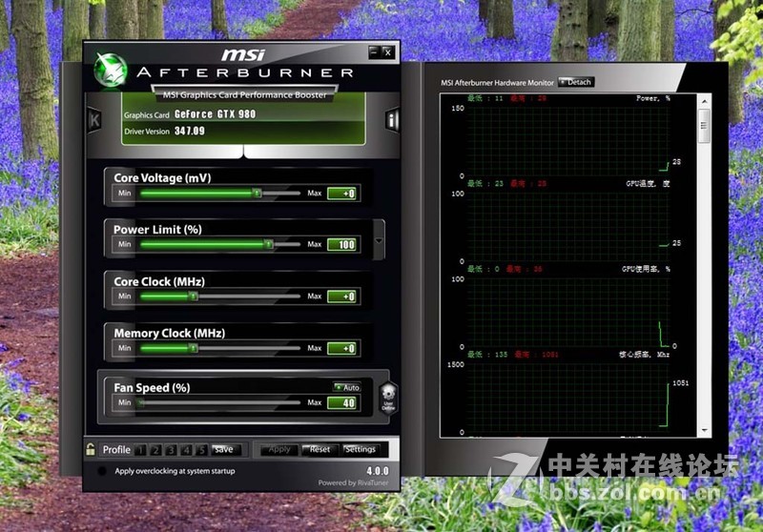Click the Reset button
763x532 pixels.
319,450
